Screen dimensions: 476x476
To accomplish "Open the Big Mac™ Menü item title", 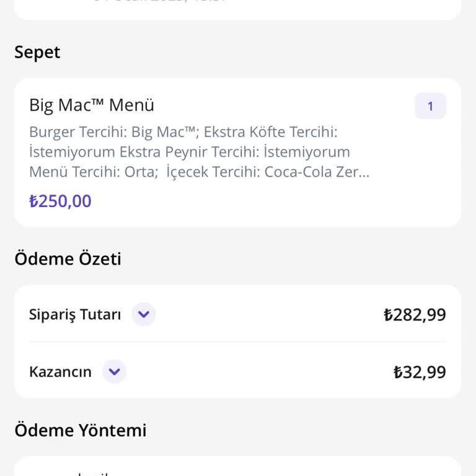I will pos(92,105).
